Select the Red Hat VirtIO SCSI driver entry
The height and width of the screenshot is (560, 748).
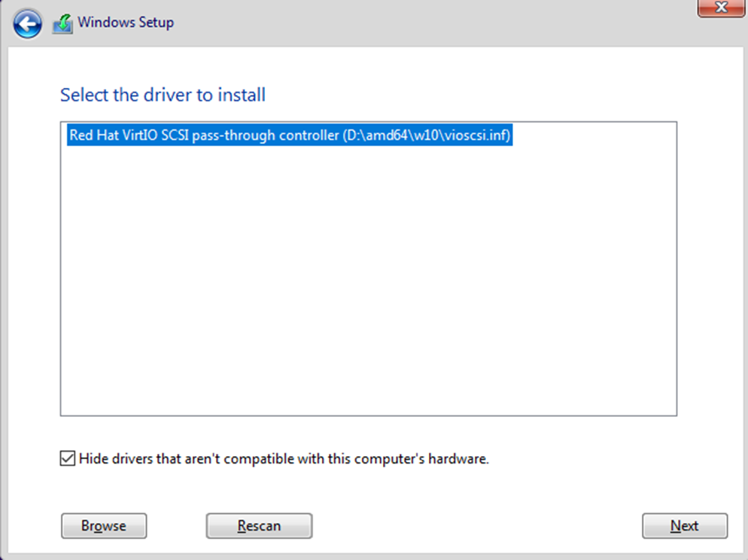pyautogui.click(x=290, y=135)
